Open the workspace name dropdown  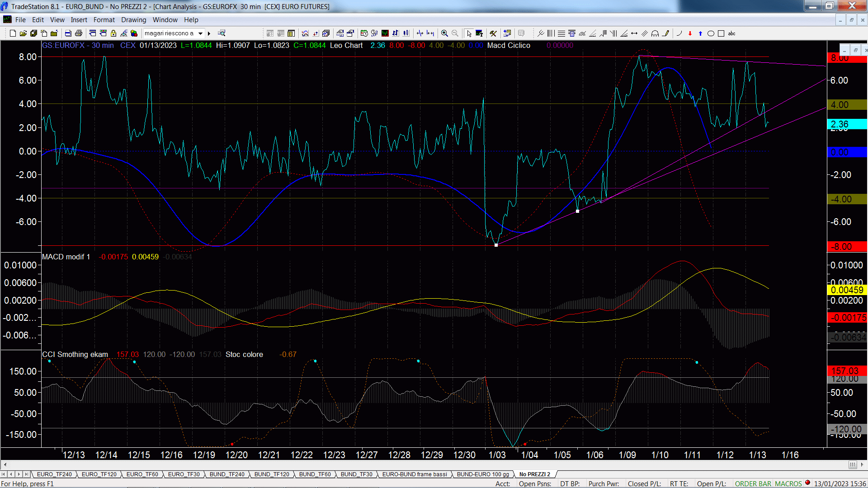coord(201,33)
